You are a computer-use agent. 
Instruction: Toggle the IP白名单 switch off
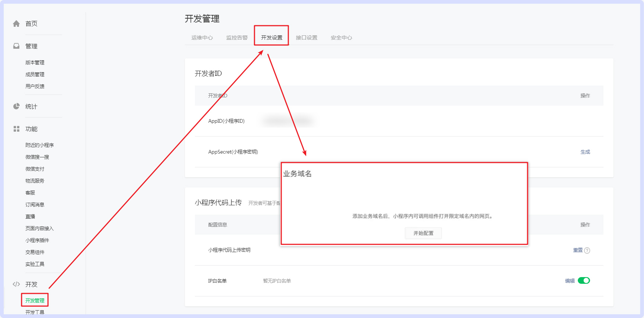[584, 280]
